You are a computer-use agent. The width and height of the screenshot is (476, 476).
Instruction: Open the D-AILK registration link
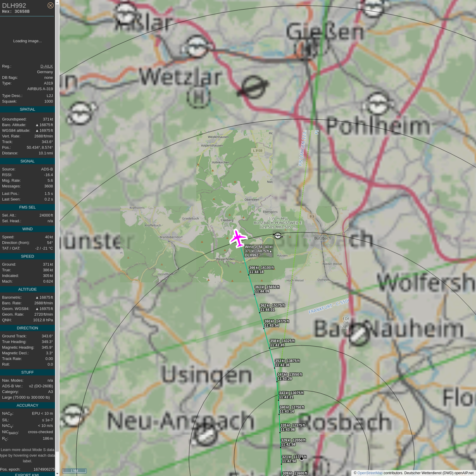tap(47, 66)
